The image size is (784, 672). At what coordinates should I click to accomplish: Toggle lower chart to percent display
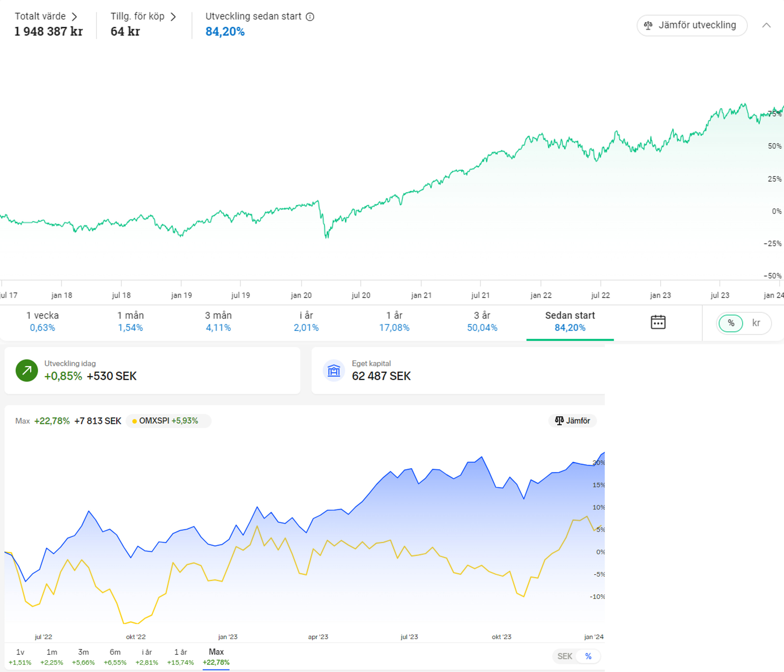[588, 656]
